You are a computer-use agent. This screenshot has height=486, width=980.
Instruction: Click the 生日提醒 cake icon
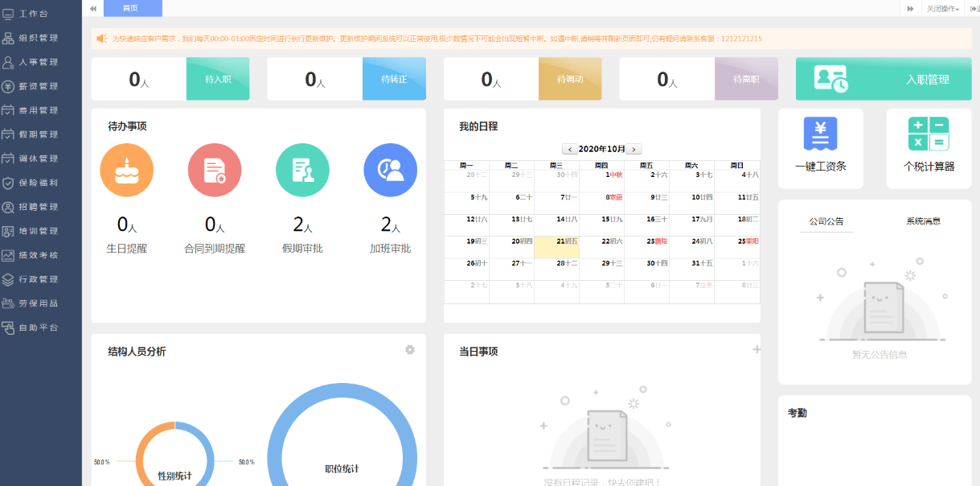[x=126, y=170]
